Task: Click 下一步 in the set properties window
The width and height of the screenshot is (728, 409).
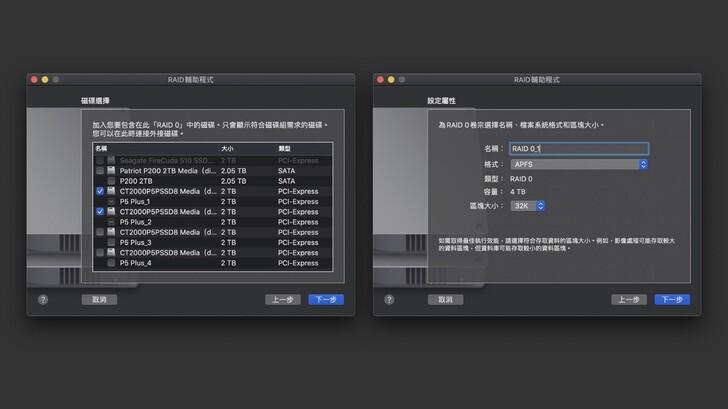Action: click(x=672, y=299)
